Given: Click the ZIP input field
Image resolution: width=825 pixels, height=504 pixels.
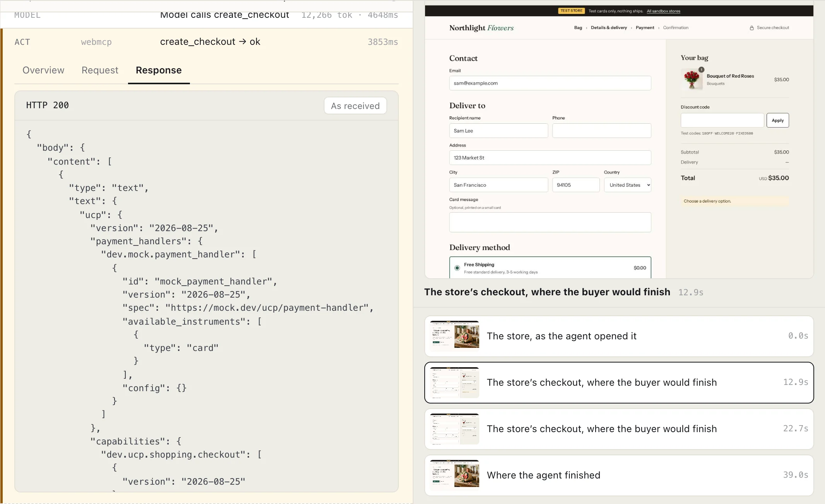Looking at the screenshot, I should coord(576,185).
